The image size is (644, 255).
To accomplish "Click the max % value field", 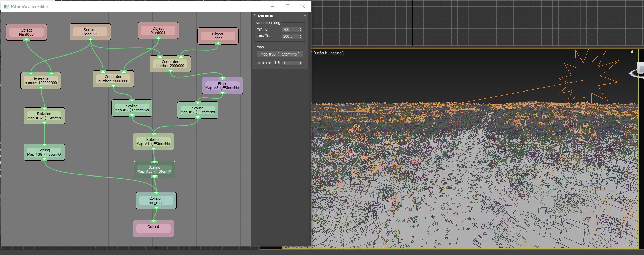I will coord(290,36).
